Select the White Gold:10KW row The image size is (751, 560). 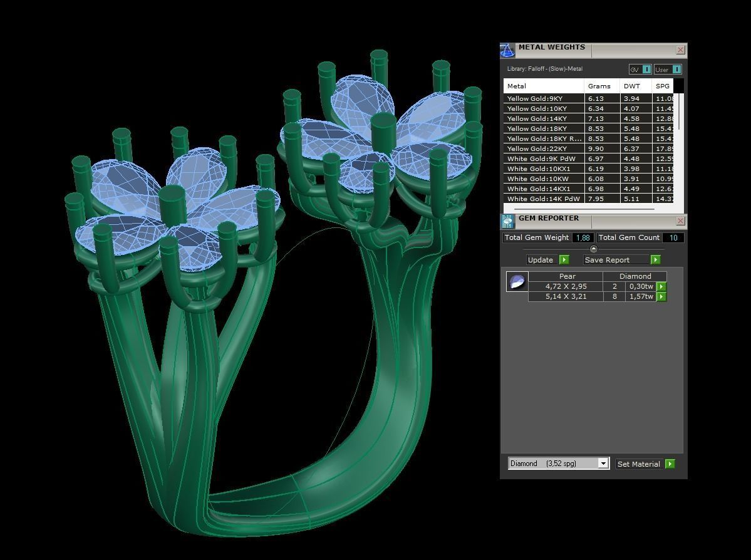(x=589, y=179)
